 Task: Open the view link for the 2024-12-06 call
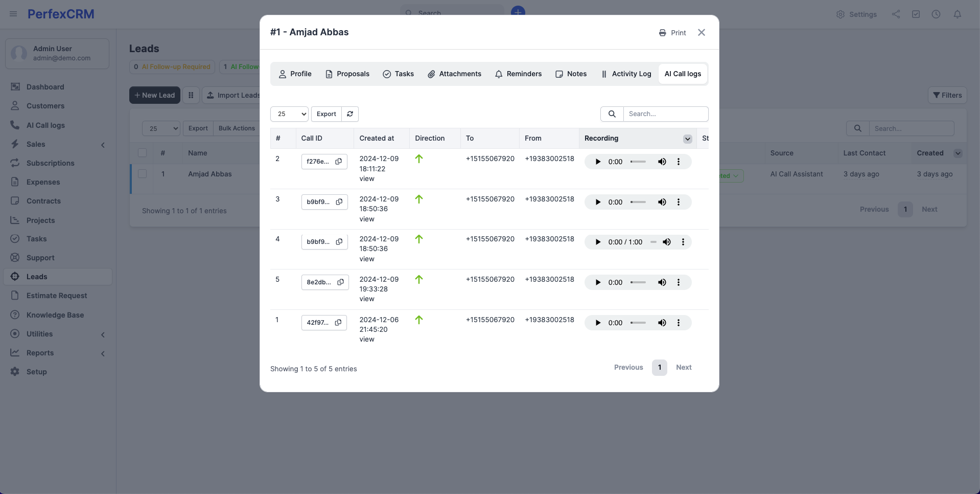[367, 339]
